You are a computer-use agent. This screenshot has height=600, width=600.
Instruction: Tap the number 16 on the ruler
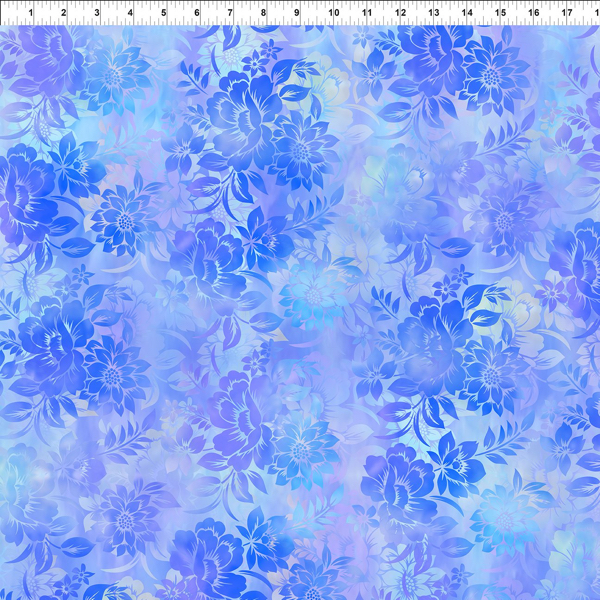(534, 13)
